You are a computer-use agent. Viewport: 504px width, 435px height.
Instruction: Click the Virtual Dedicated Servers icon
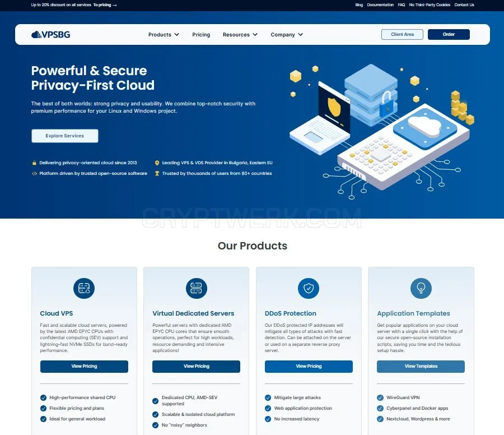tap(197, 288)
